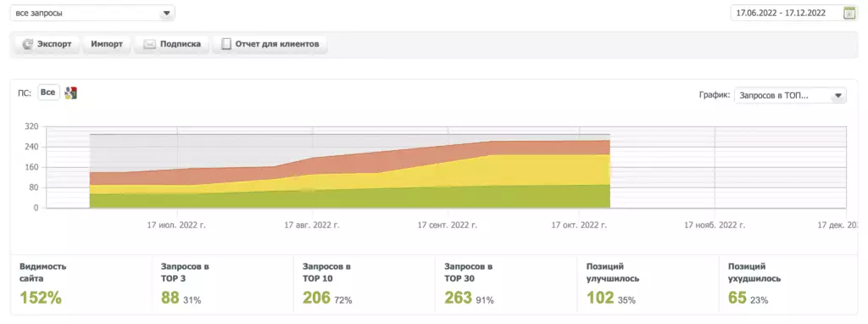
Task: Toggle the Все search engine filter
Action: point(48,92)
